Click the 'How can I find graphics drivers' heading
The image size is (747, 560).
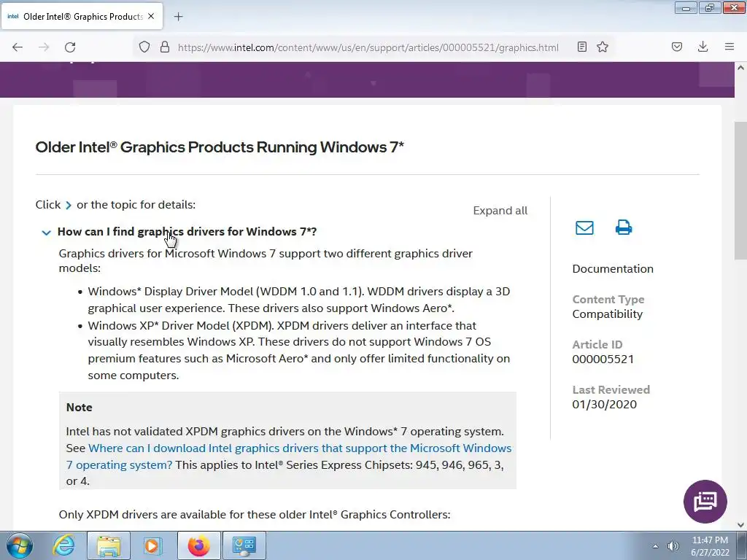pos(187,232)
